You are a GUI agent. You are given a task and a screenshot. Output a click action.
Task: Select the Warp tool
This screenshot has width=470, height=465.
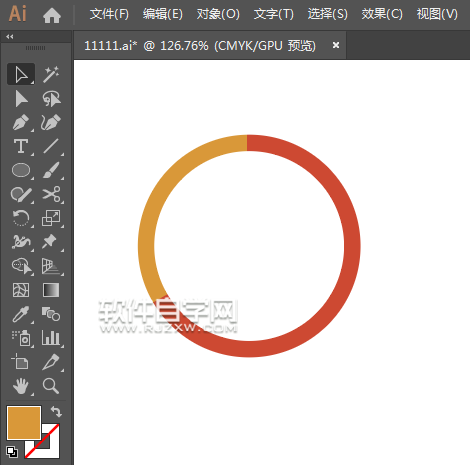tap(21, 242)
